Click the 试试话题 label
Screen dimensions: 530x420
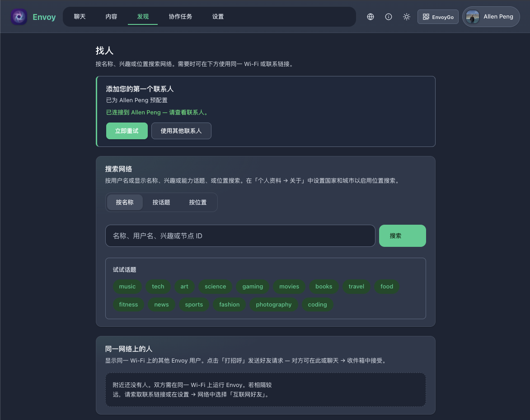pyautogui.click(x=124, y=269)
